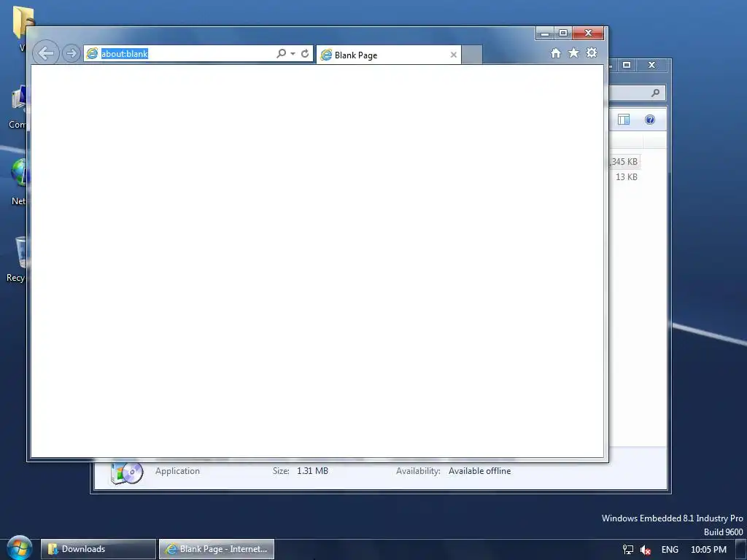747x560 pixels.
Task: Click the muted volume icon in the tray
Action: 646,550
